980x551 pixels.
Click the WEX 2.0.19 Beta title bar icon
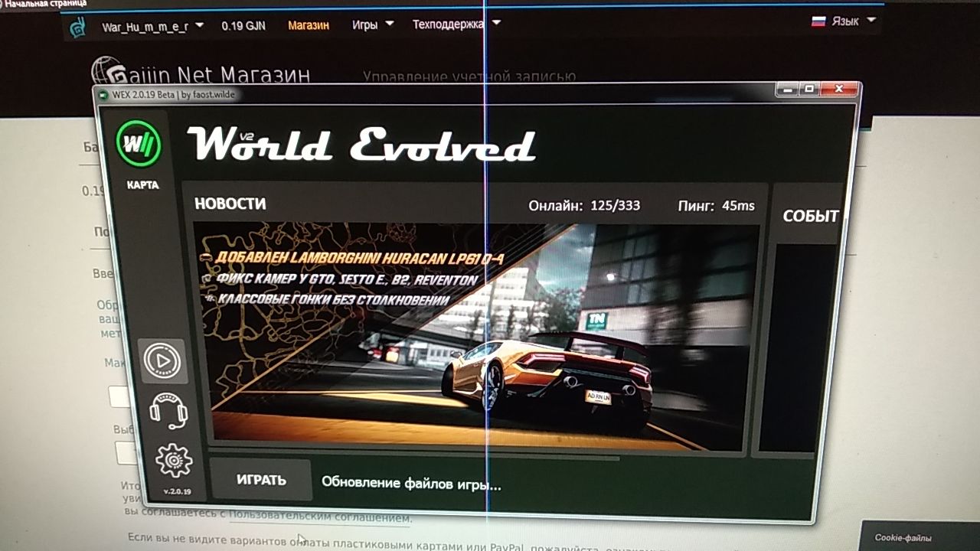103,96
